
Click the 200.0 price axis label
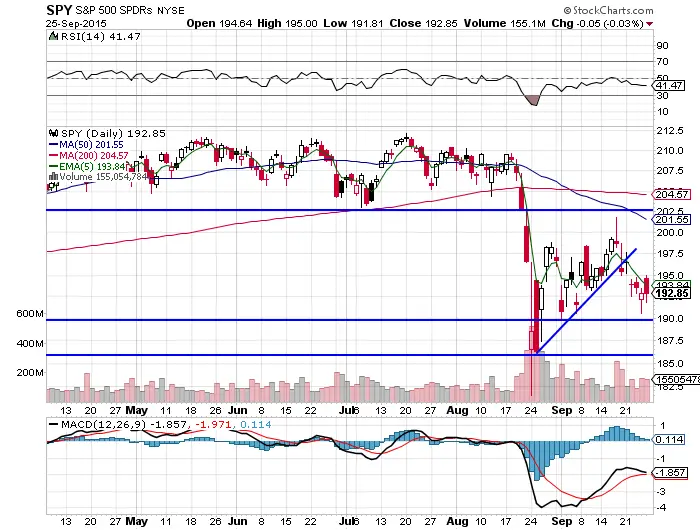coord(670,233)
